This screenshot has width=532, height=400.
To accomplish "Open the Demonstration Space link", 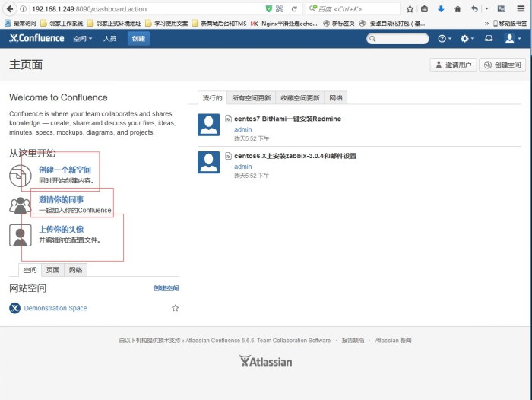I will [x=55, y=308].
